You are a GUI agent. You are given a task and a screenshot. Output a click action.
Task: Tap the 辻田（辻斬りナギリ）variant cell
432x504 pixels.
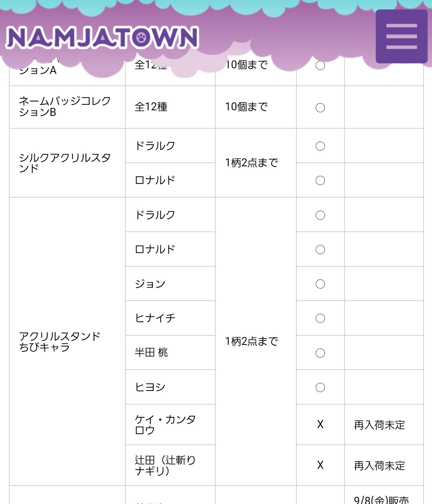[x=165, y=465]
